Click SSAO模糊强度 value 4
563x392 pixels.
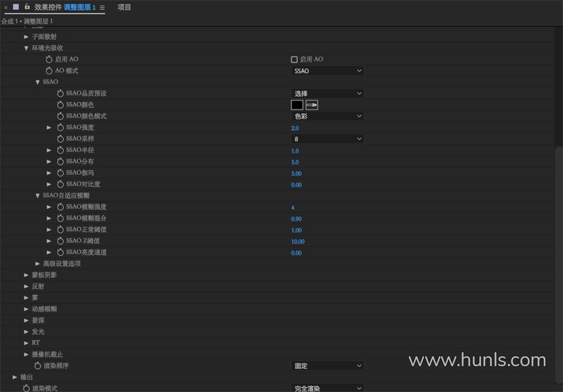point(293,207)
